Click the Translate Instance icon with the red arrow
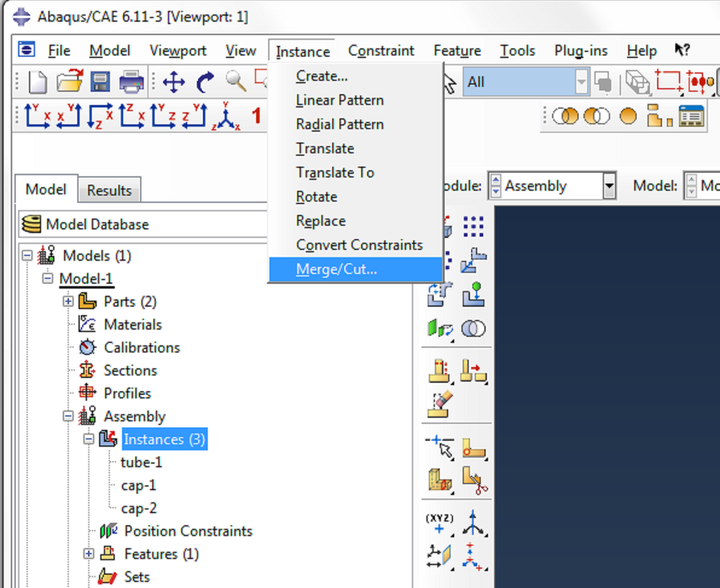 click(473, 371)
